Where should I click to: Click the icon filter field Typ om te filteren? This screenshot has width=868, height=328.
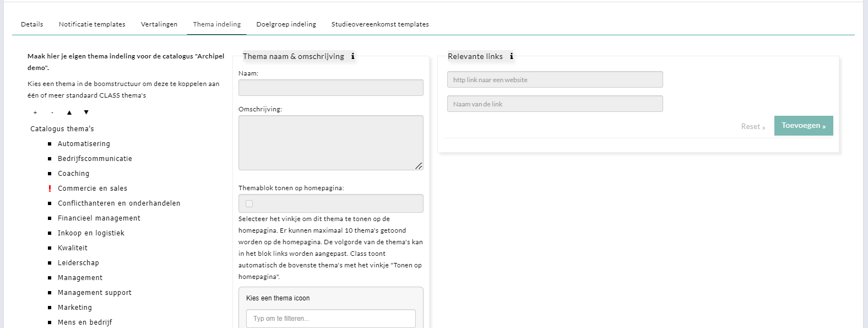(330, 319)
